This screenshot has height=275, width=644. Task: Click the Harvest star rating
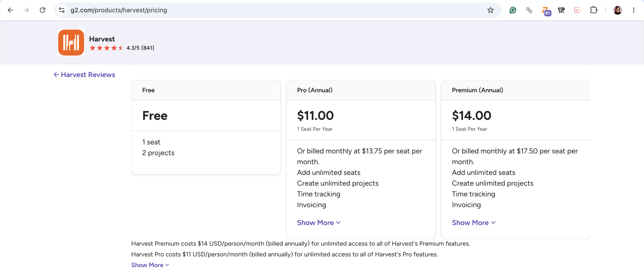106,48
